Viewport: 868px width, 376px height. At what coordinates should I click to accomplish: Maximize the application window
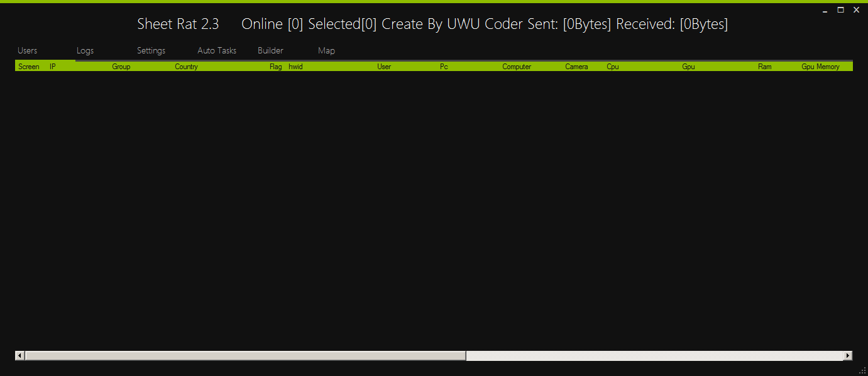pos(840,10)
